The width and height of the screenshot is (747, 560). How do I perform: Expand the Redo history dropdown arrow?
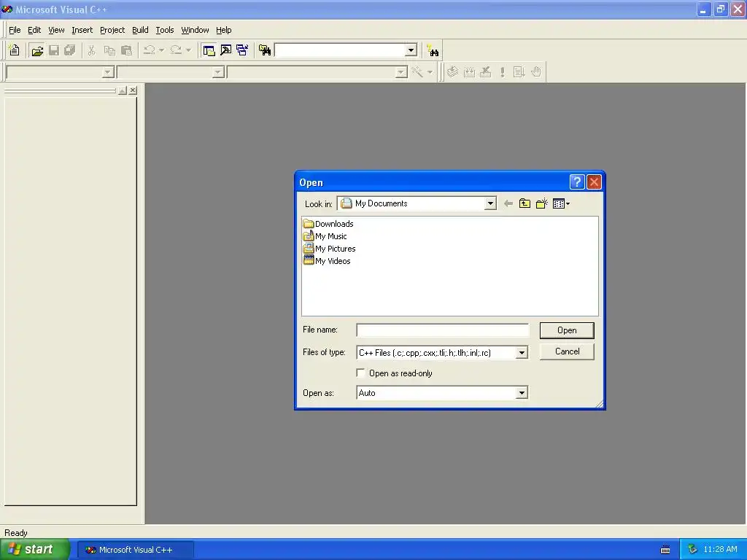(189, 50)
